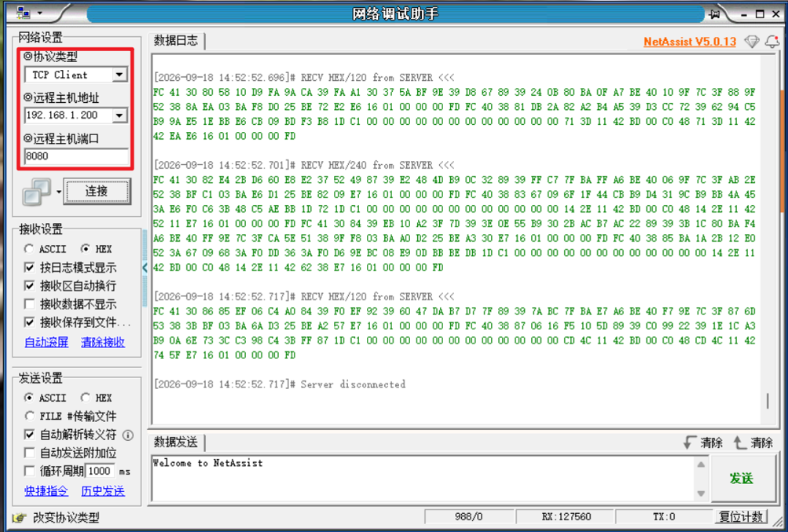The image size is (788, 532).
Task: Select ASCII in send settings
Action: point(46,398)
